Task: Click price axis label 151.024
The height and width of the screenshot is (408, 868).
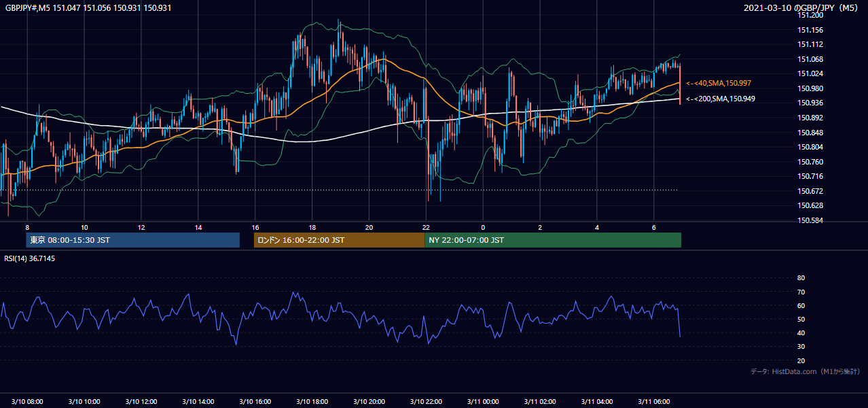Action: pyautogui.click(x=810, y=73)
